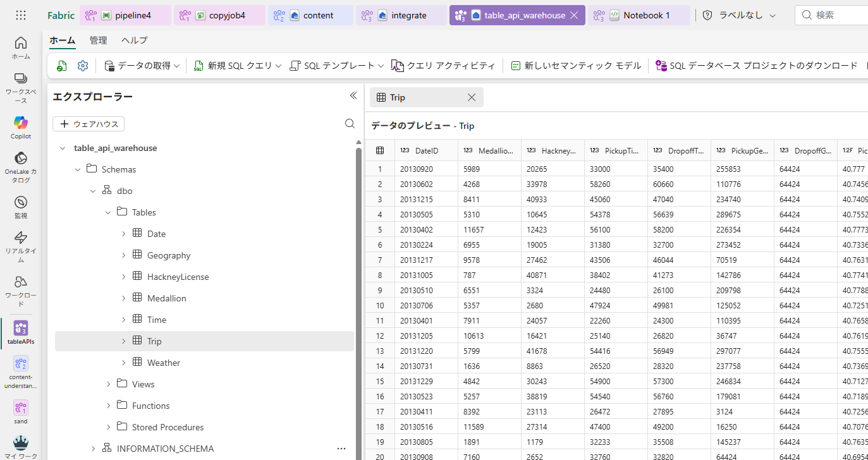Create new semantic model (新しいセマンティック モデル)

point(576,66)
